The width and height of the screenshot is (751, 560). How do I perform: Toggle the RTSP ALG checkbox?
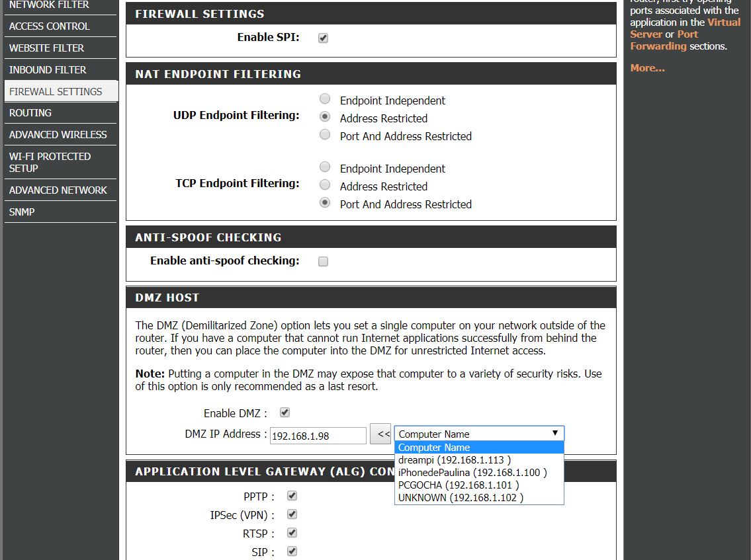(x=292, y=533)
